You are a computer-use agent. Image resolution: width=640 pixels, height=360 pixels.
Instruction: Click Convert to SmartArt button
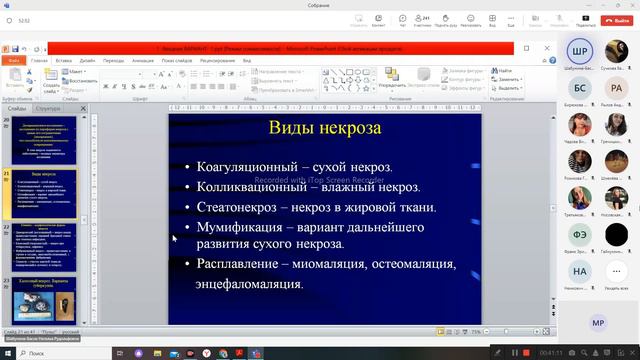tap(284, 90)
